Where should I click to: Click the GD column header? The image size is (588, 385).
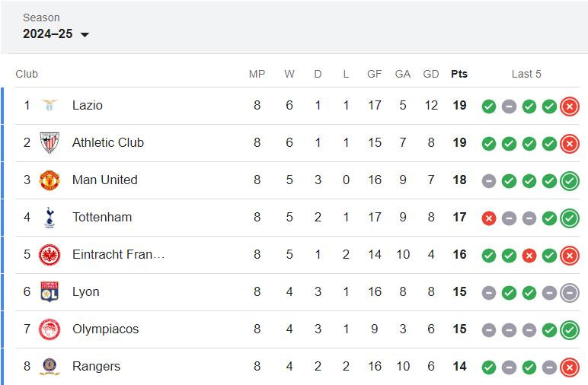point(431,74)
